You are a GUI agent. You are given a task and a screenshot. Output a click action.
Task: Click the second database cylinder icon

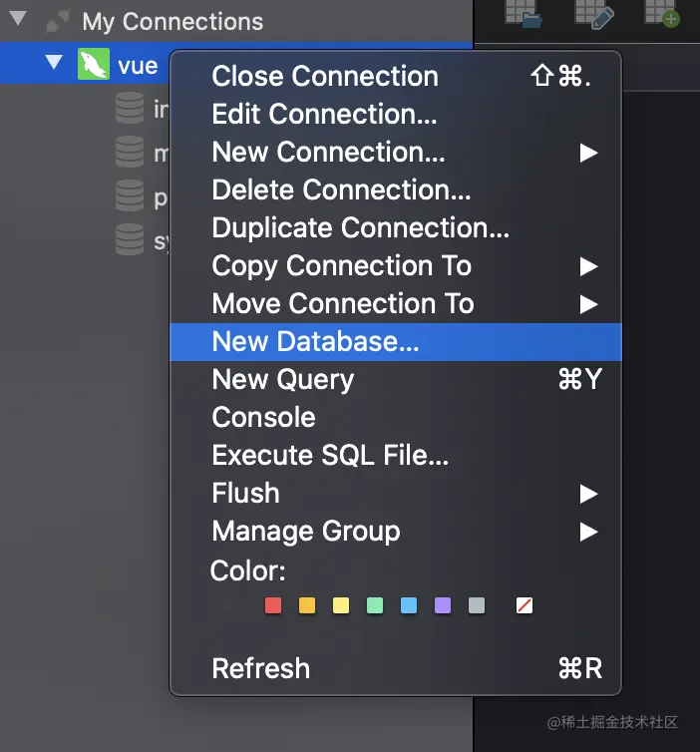click(130, 152)
